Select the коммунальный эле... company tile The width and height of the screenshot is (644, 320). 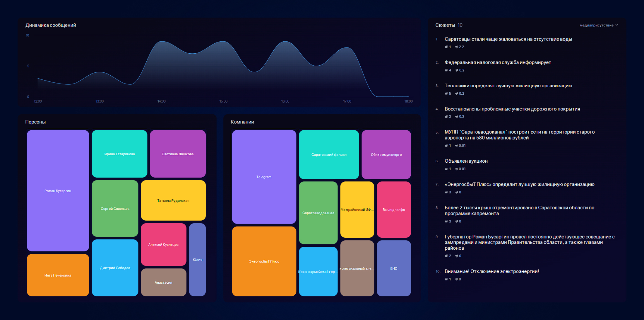pos(357,268)
